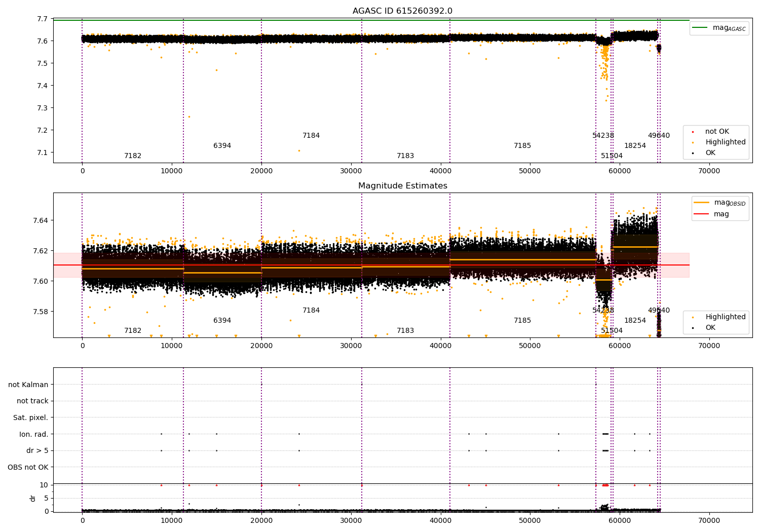Click OBSID label 7183 in the top plot
The height and width of the screenshot is (532, 760).
point(405,156)
